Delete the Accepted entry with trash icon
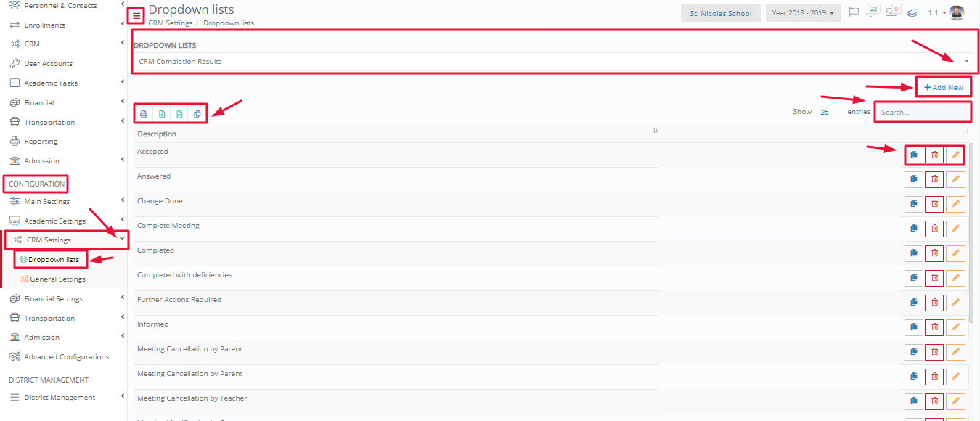Image resolution: width=980 pixels, height=421 pixels. (x=934, y=155)
